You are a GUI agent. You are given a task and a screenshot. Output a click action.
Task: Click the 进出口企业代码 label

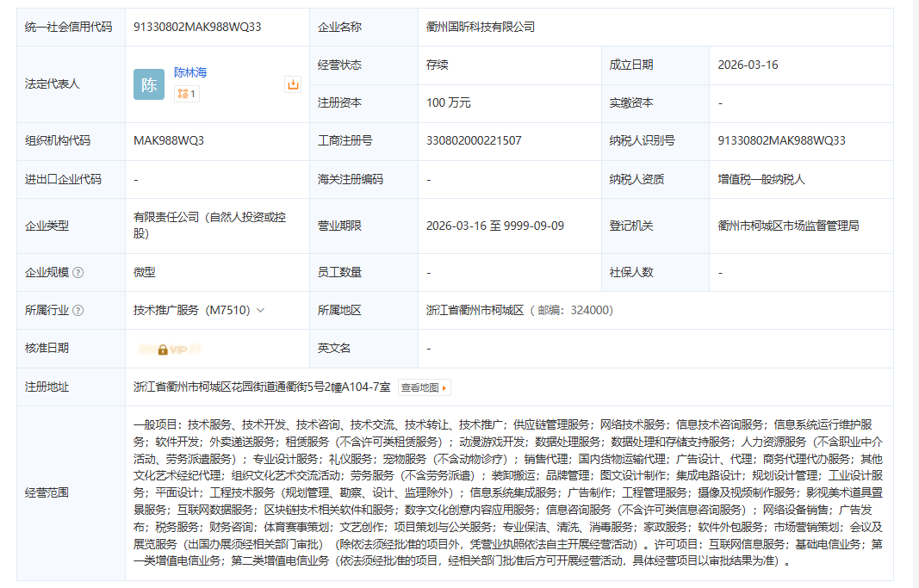[x=63, y=179]
